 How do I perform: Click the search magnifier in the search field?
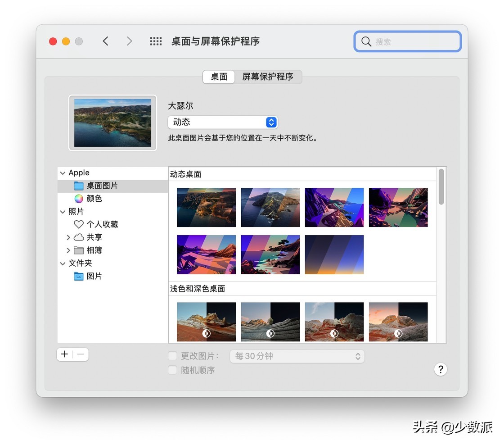coord(366,41)
